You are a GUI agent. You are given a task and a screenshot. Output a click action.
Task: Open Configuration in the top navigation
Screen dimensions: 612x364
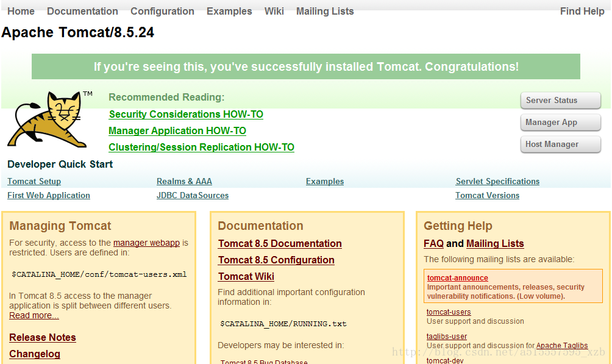tap(162, 12)
